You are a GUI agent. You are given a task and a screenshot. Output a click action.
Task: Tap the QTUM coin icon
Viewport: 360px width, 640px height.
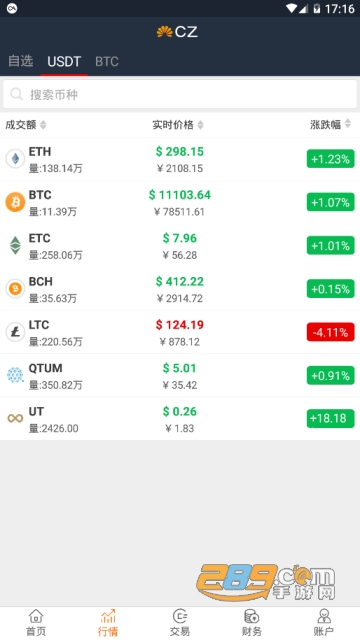[x=15, y=375]
